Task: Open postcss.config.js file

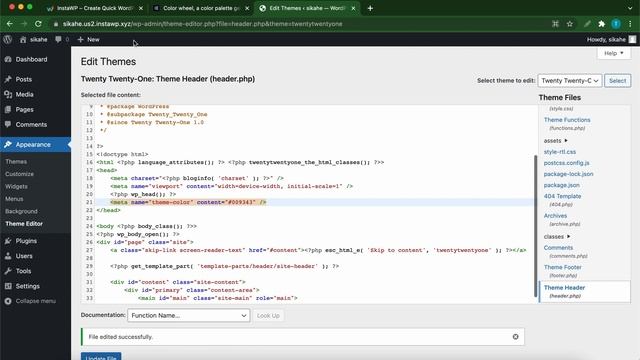Action: tap(567, 163)
